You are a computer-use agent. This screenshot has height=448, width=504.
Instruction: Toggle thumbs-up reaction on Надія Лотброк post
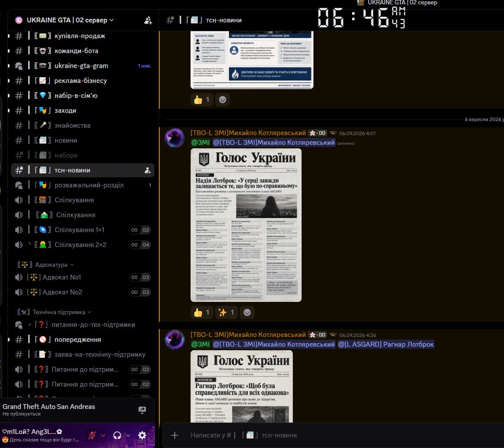(x=202, y=312)
